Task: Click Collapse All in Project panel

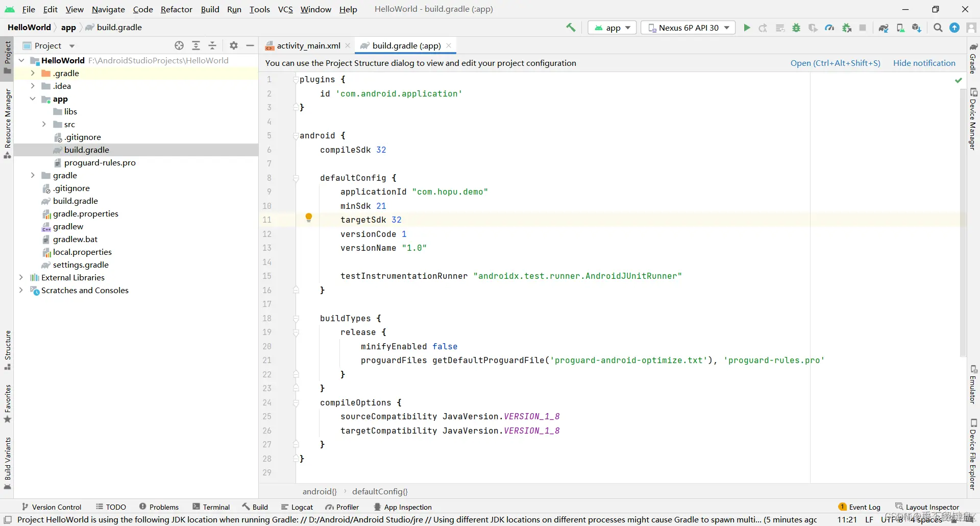Action: (212, 45)
